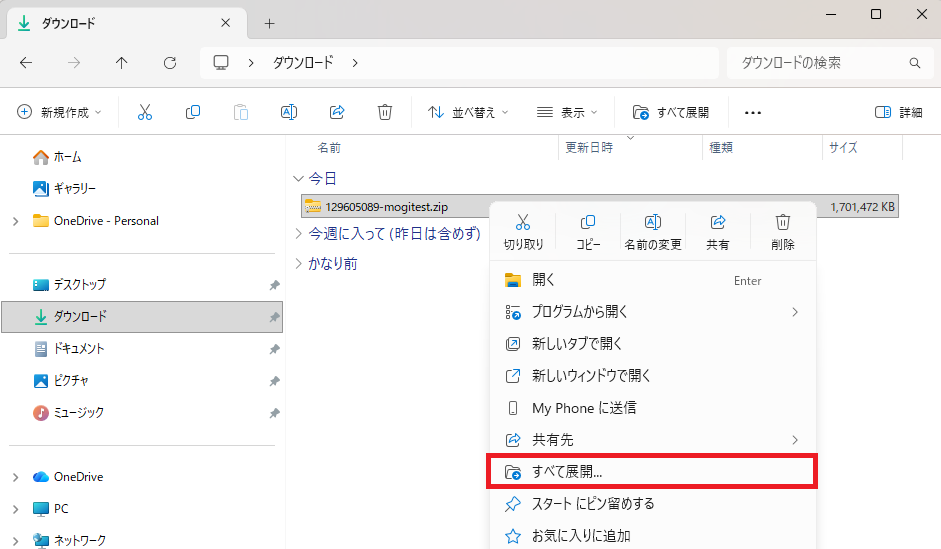Sort by 名前 column header
This screenshot has height=549, width=941.
tap(329, 148)
